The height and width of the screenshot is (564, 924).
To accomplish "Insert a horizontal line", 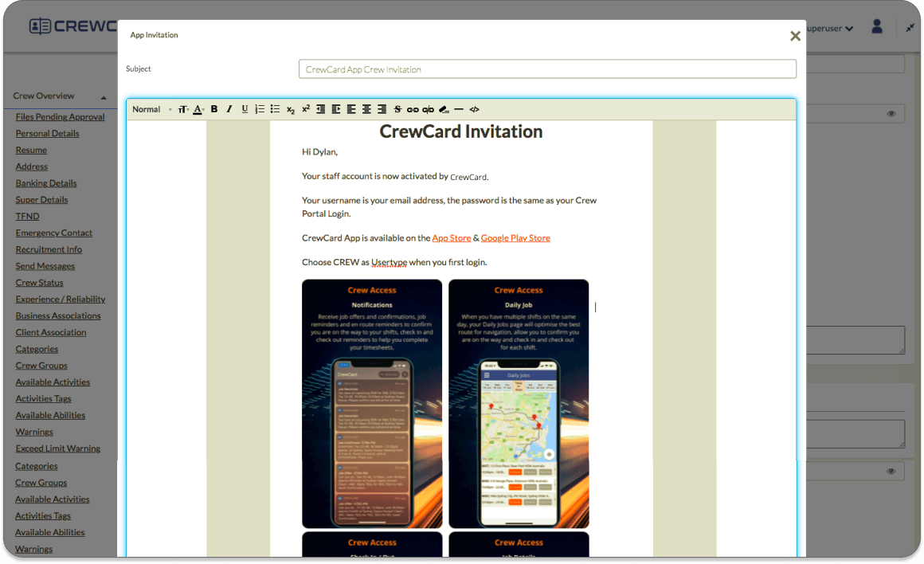I will pyautogui.click(x=459, y=109).
